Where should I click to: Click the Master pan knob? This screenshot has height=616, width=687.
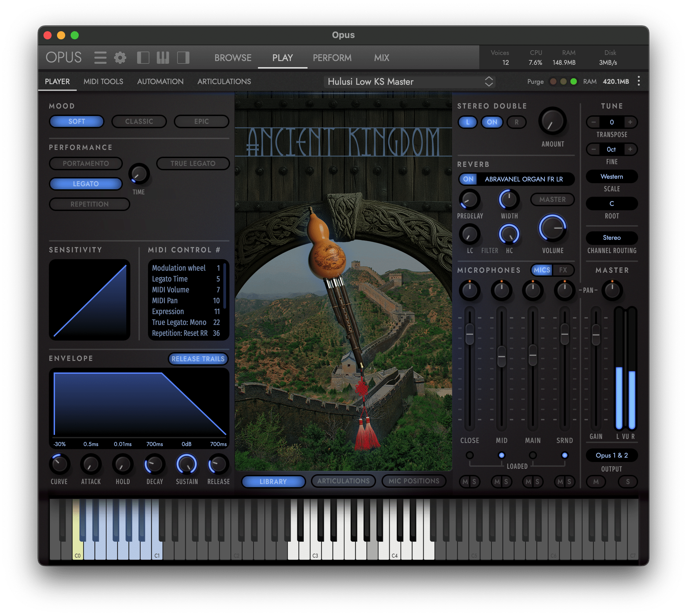(x=612, y=290)
